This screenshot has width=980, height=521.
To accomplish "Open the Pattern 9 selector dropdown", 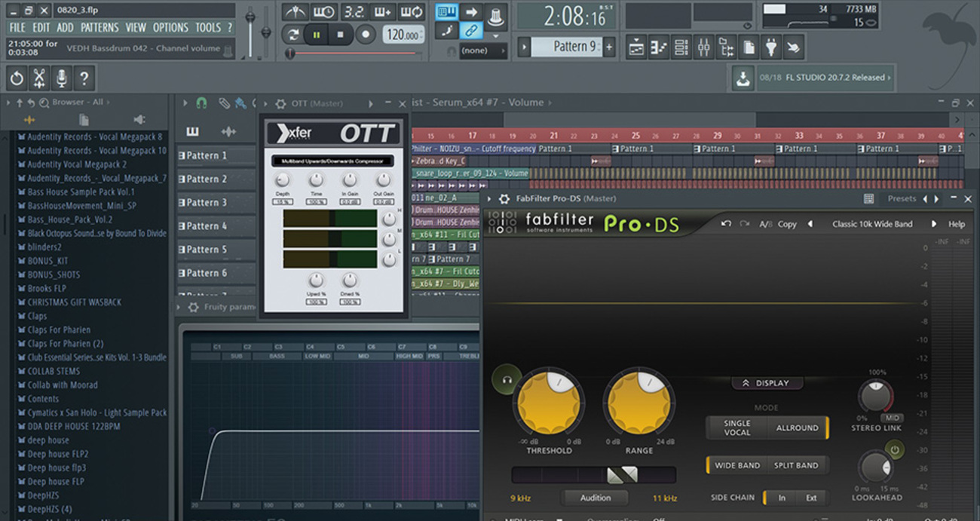I will tap(565, 47).
